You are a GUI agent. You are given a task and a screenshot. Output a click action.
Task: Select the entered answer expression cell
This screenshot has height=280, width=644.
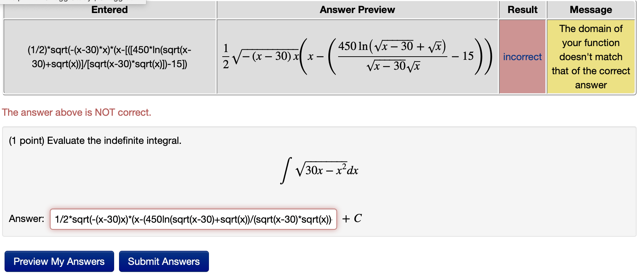(109, 57)
